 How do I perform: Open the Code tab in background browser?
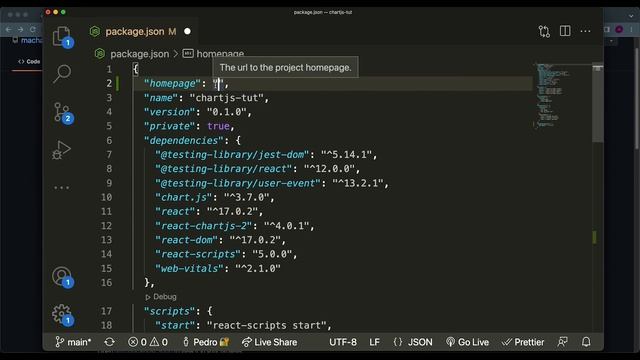pos(29,62)
